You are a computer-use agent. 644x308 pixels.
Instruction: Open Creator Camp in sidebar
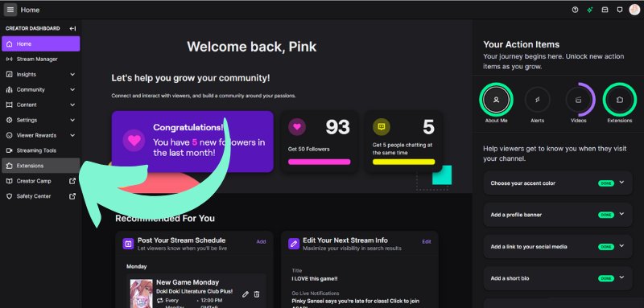coord(41,181)
